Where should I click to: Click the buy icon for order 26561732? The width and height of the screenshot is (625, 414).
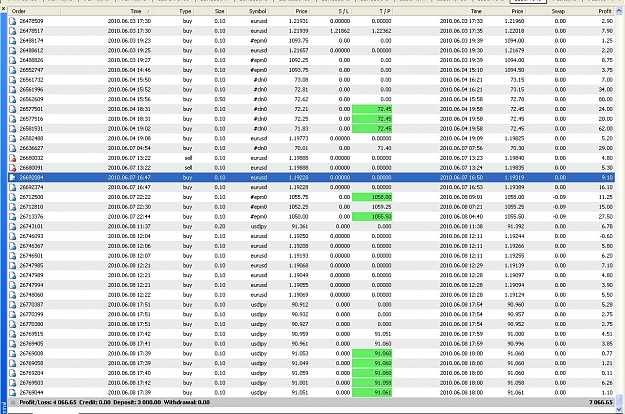[x=13, y=80]
